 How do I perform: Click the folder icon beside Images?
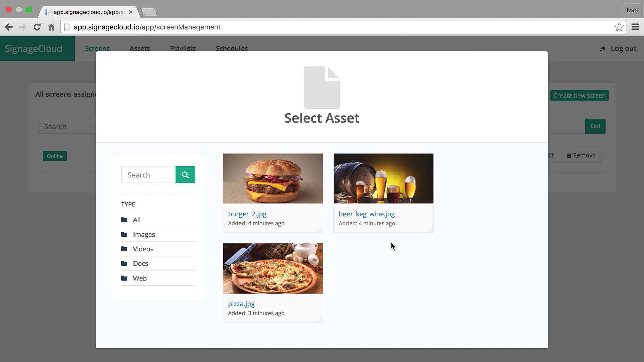click(x=124, y=234)
